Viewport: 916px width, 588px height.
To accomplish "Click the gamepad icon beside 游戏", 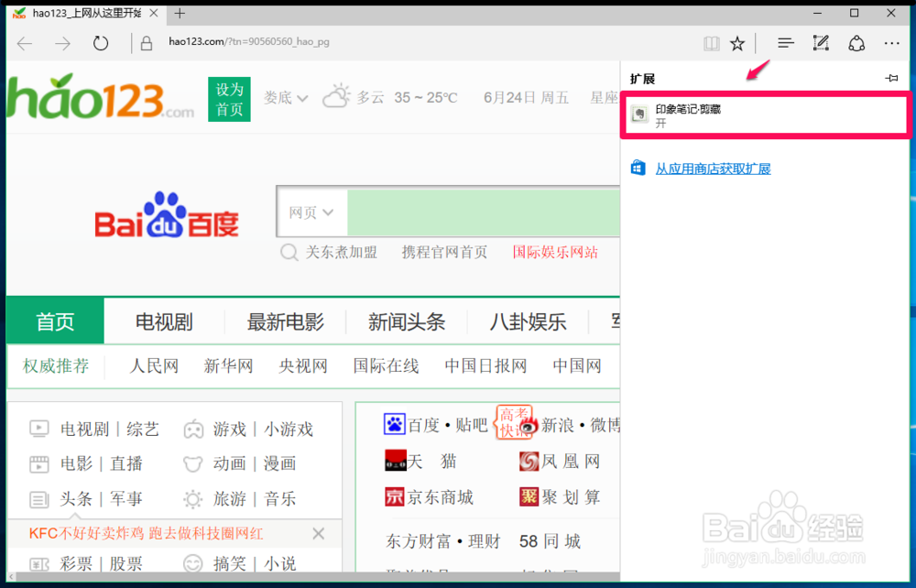I will pos(193,430).
